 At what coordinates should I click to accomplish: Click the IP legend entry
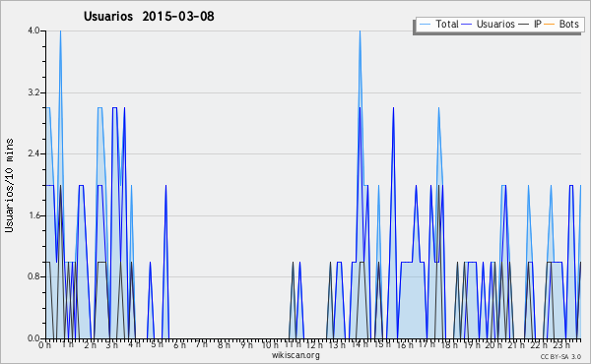pyautogui.click(x=530, y=24)
